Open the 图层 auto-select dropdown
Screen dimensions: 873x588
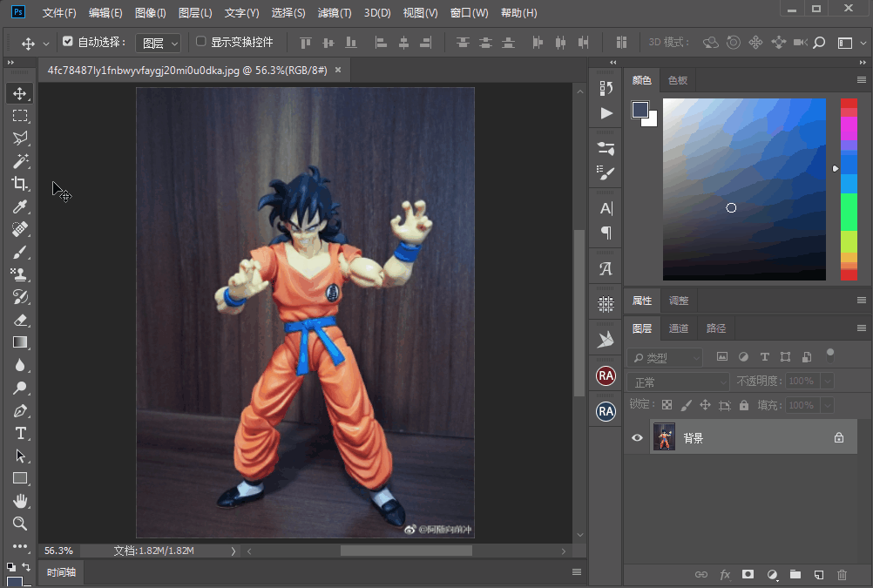point(158,43)
